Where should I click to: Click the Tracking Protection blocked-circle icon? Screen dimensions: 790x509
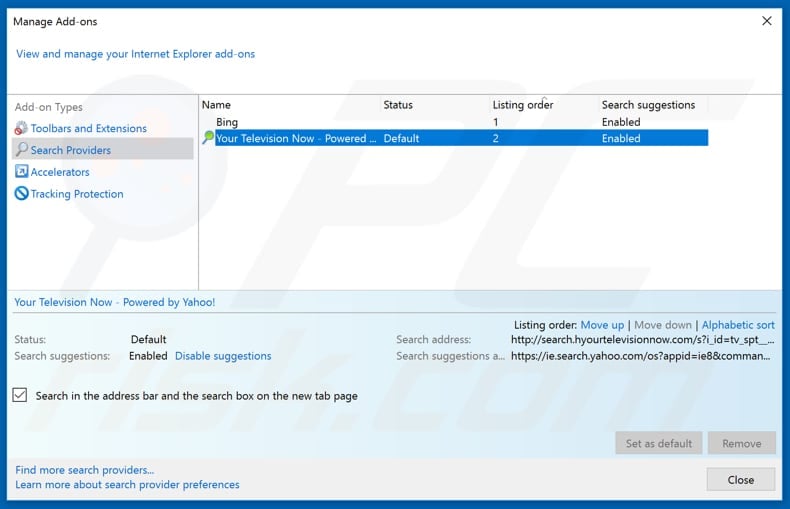[21, 193]
